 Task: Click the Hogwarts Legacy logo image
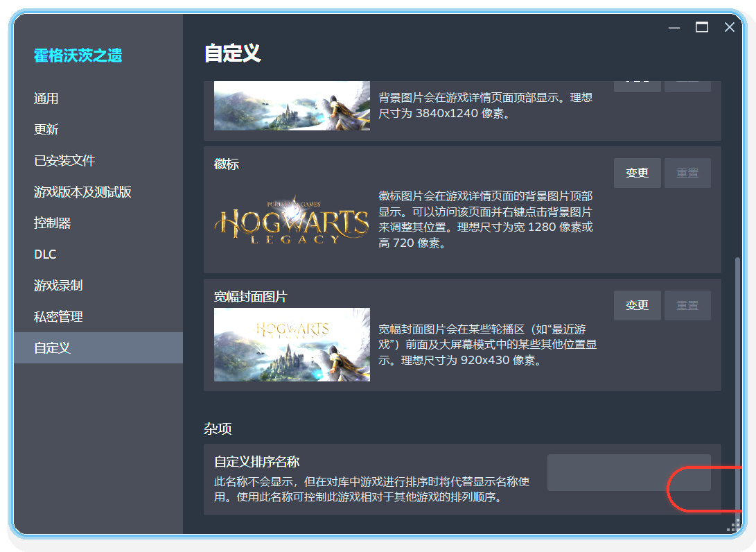[x=292, y=220]
